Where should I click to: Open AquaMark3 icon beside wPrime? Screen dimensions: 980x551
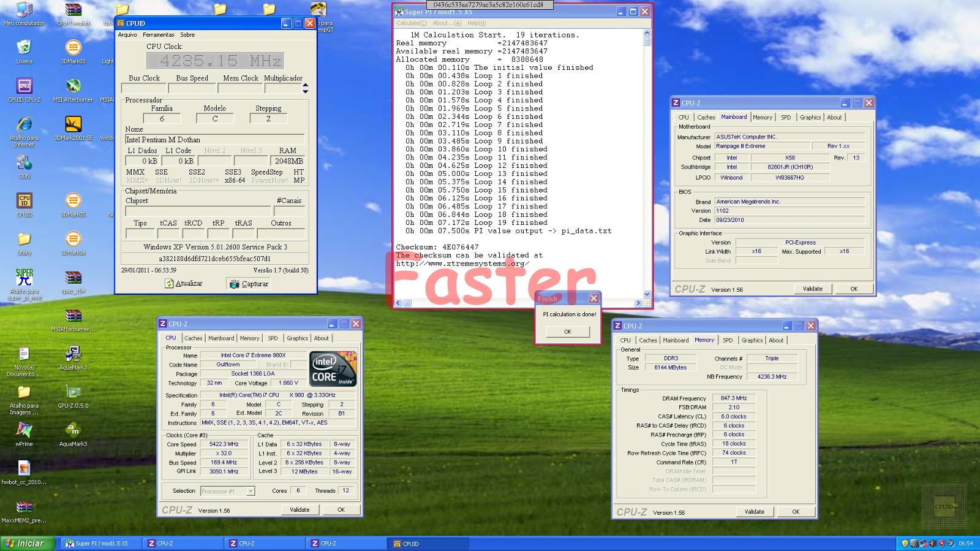tap(73, 435)
